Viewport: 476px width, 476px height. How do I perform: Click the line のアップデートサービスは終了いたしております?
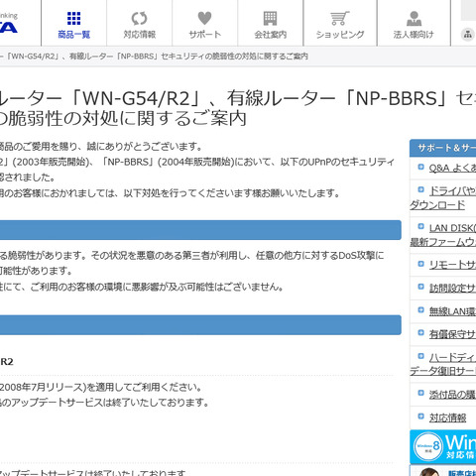point(104,403)
